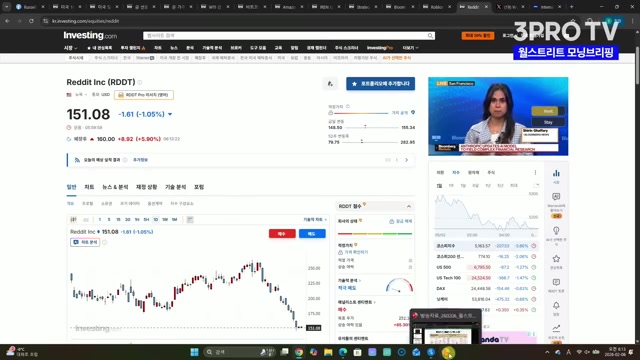The image size is (640, 360).
Task: Select the US Tech 100 index row
Action: pos(486,278)
